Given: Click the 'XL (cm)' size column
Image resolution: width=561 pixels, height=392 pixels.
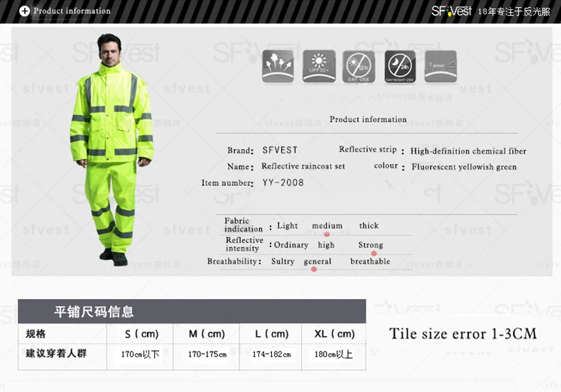Looking at the screenshot, I should [334, 334].
